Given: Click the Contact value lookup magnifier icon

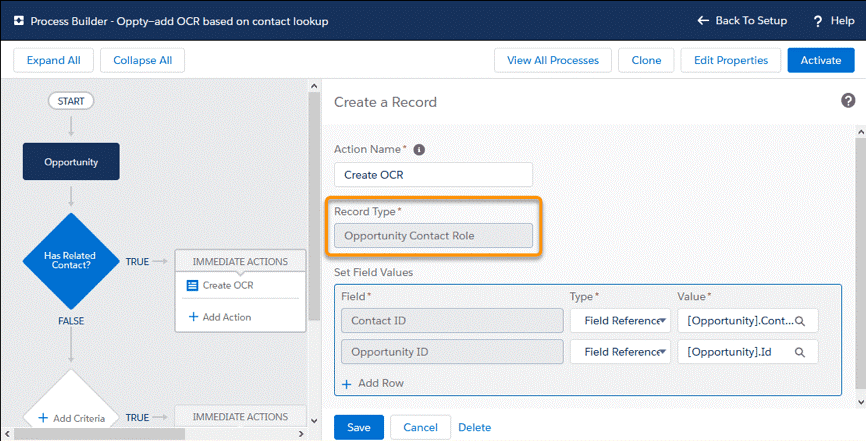Looking at the screenshot, I should [x=800, y=321].
